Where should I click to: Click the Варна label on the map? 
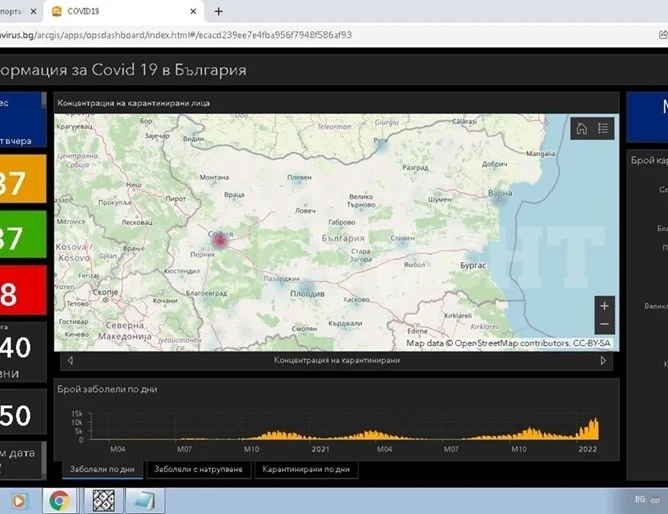coord(500,193)
